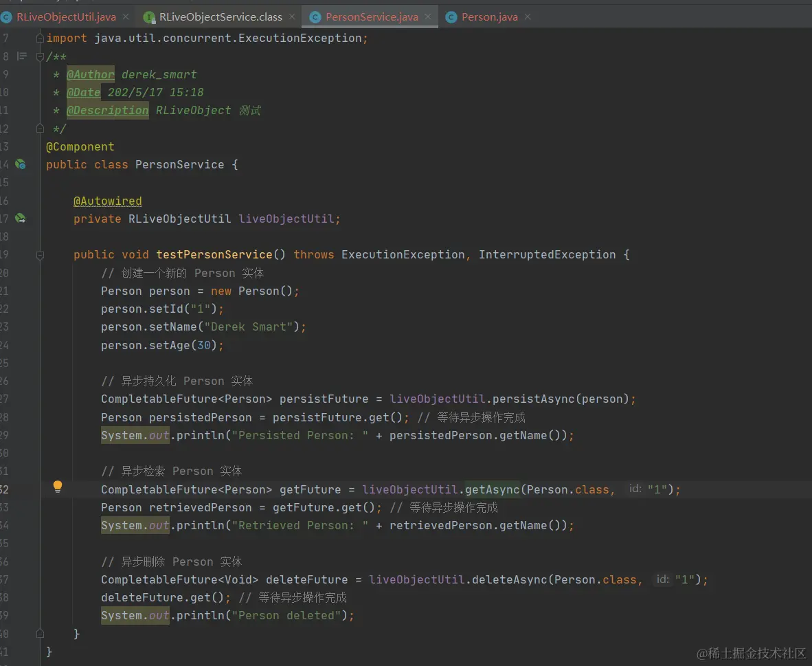Click the autowired dependency gutter icon beside liveObjectUtil
812x666 pixels.
click(x=20, y=218)
